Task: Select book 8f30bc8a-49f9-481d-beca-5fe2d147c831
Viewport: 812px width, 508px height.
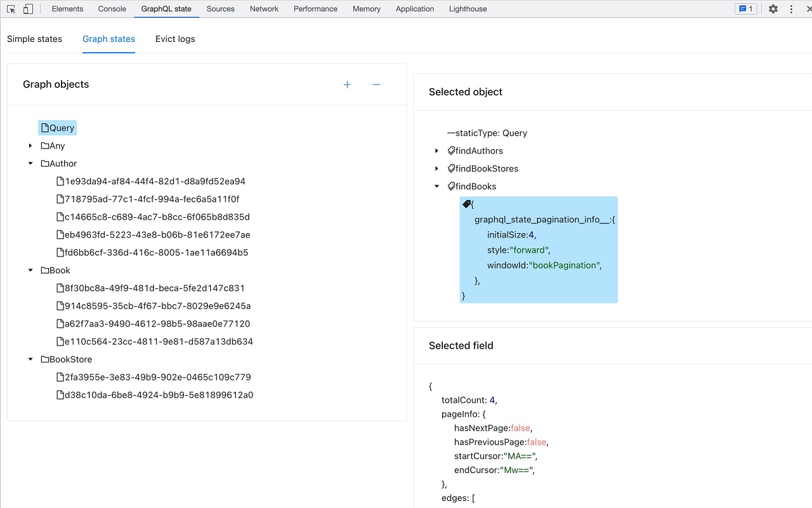Action: click(x=154, y=288)
